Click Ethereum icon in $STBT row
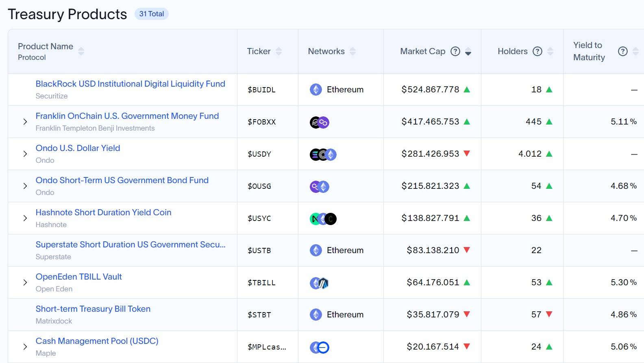Screen dimensions: 644x363 click(316, 315)
